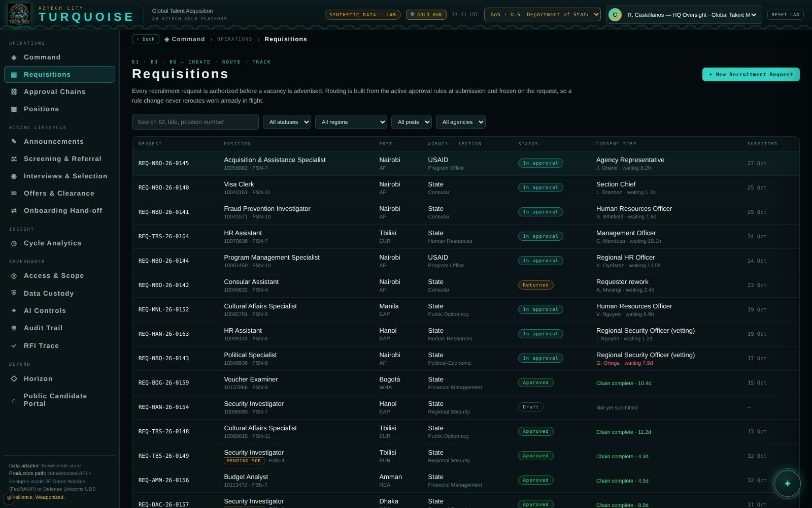Open the R. Castellanos user role dropdown
This screenshot has height=508, width=812.
coord(684,15)
